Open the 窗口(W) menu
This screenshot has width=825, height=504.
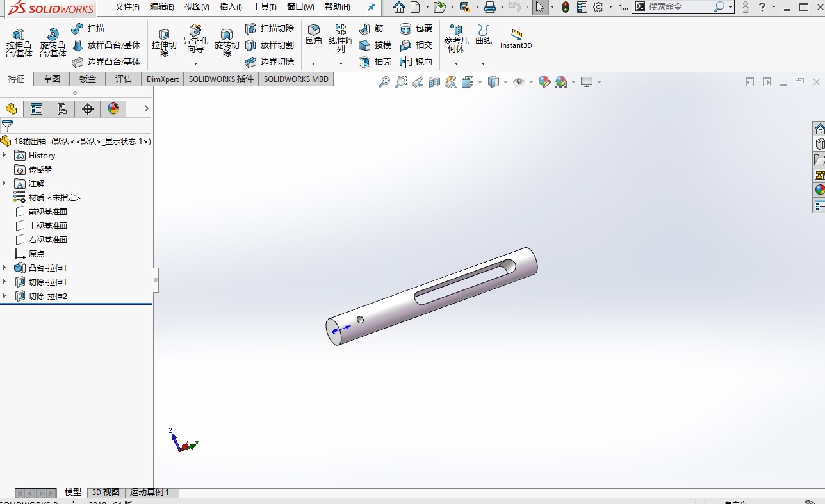tap(300, 7)
